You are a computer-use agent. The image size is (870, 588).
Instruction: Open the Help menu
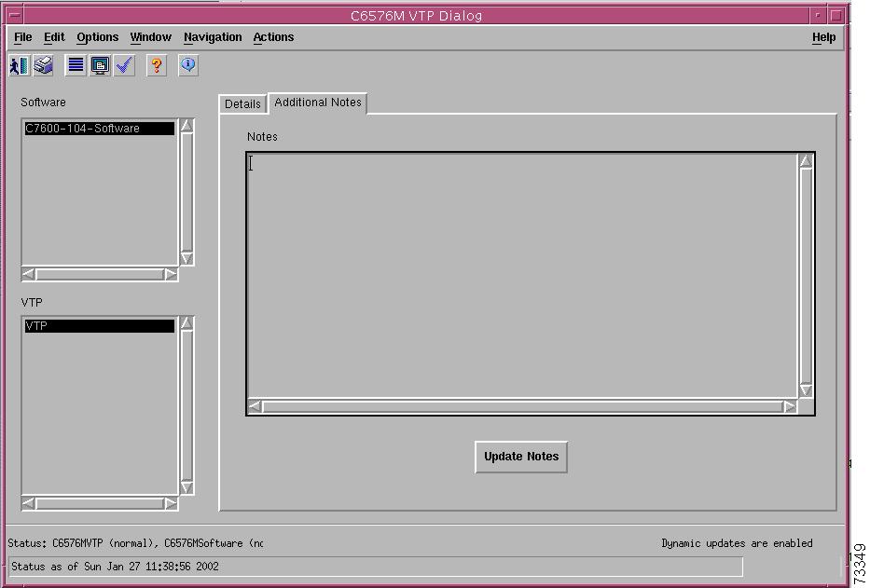pos(824,37)
